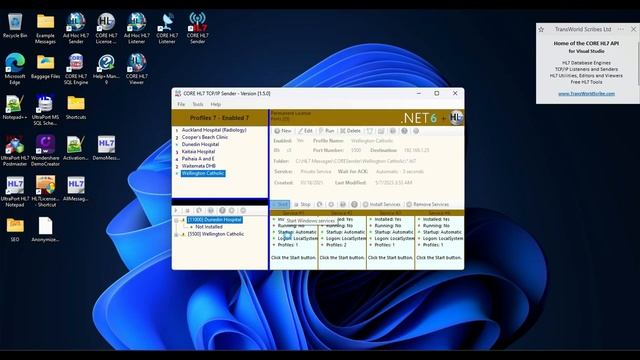Click the Notepad++ desktop icon
This screenshot has height=360, width=640.
[x=15, y=107]
